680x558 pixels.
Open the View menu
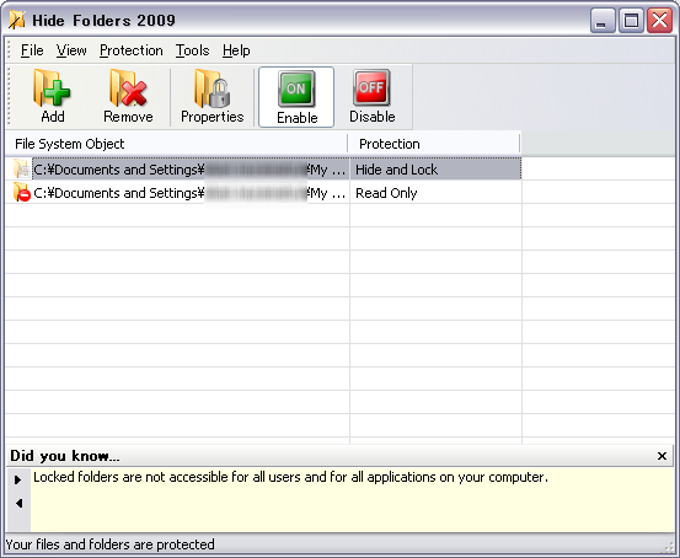(x=72, y=51)
